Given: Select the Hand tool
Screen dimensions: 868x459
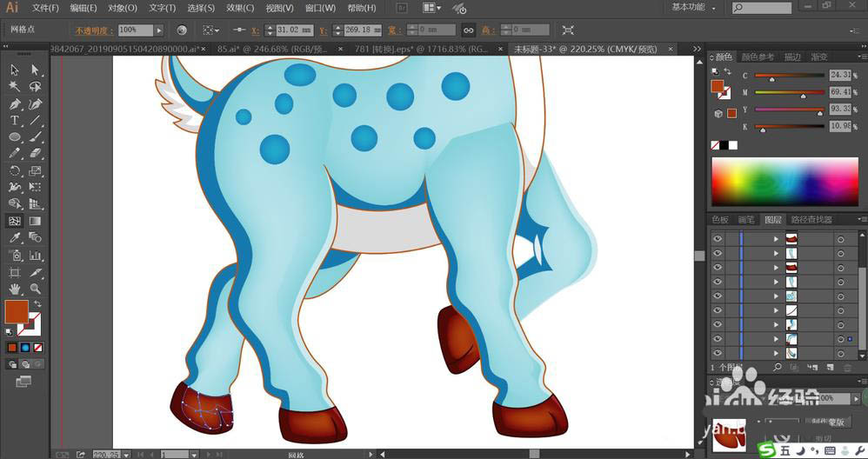Looking at the screenshot, I should tap(15, 289).
